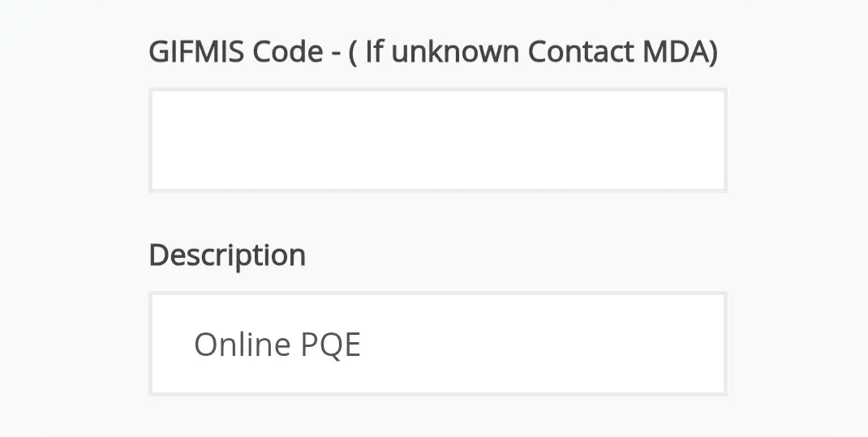This screenshot has width=868, height=437.
Task: Select the field containing 'Online PQE'
Action: point(437,344)
